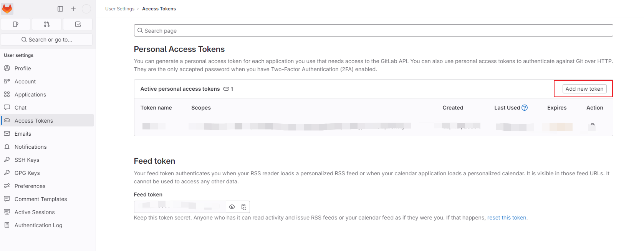Open the user avatar menu
This screenshot has width=644, height=251.
pos(86,8)
